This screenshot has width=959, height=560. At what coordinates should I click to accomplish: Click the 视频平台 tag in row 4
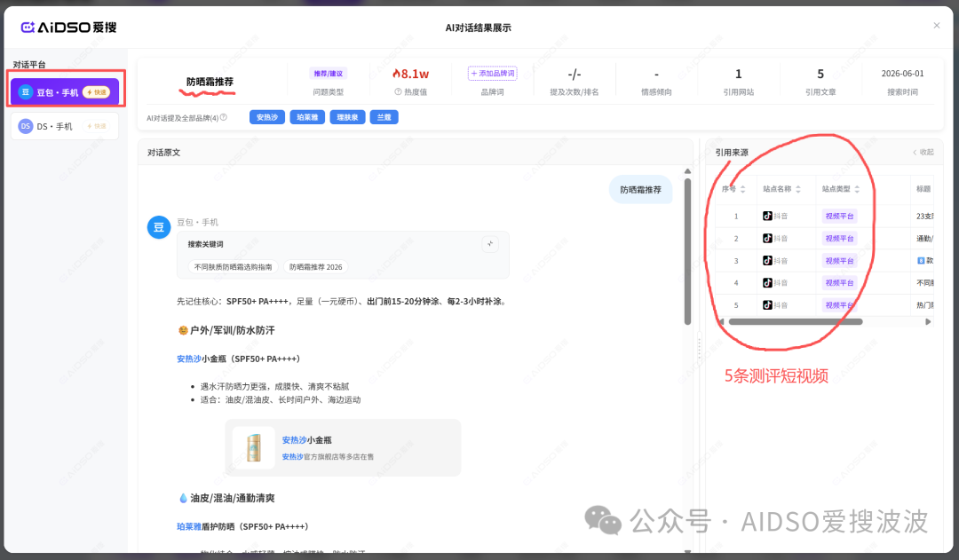click(x=839, y=282)
